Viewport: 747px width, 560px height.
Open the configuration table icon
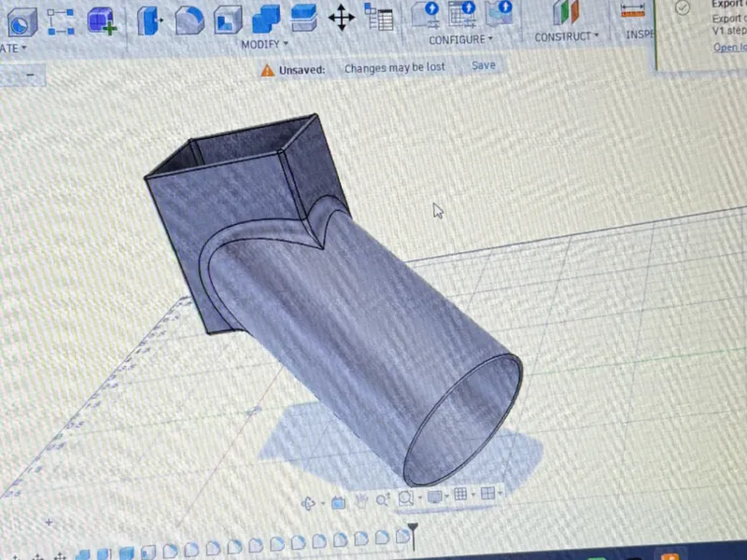tap(461, 13)
